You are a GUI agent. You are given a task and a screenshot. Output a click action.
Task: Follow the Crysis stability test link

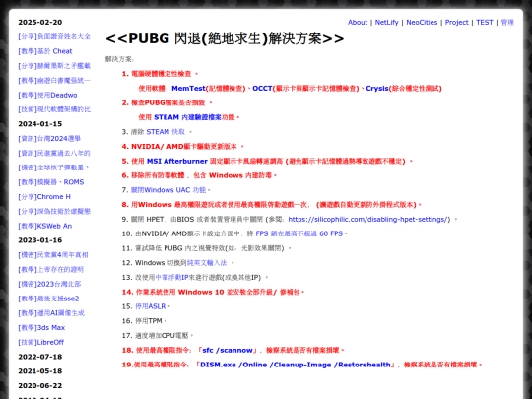tap(377, 89)
